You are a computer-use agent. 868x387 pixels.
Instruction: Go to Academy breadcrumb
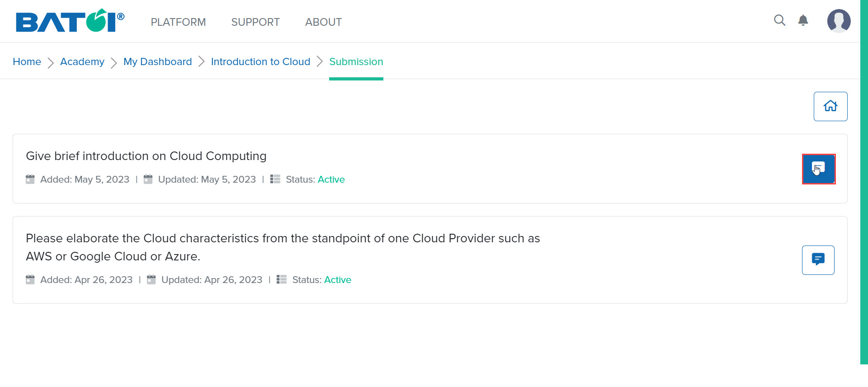point(82,61)
